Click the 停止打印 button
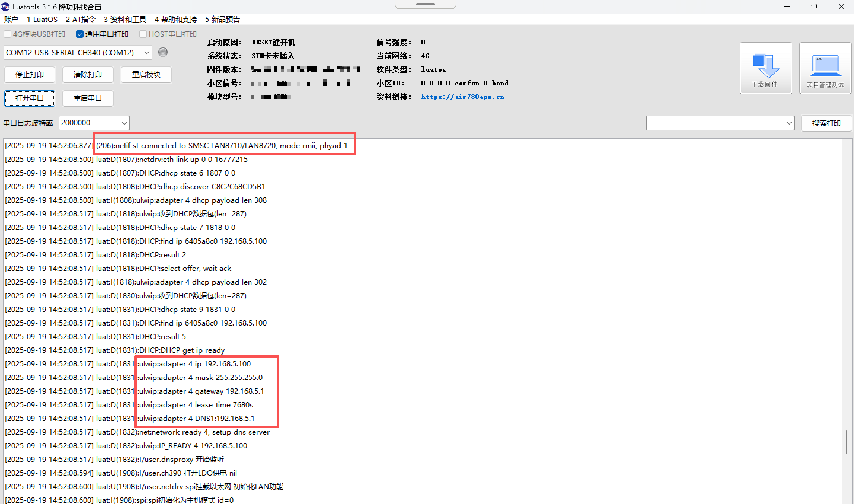The width and height of the screenshot is (854, 504). tap(30, 74)
